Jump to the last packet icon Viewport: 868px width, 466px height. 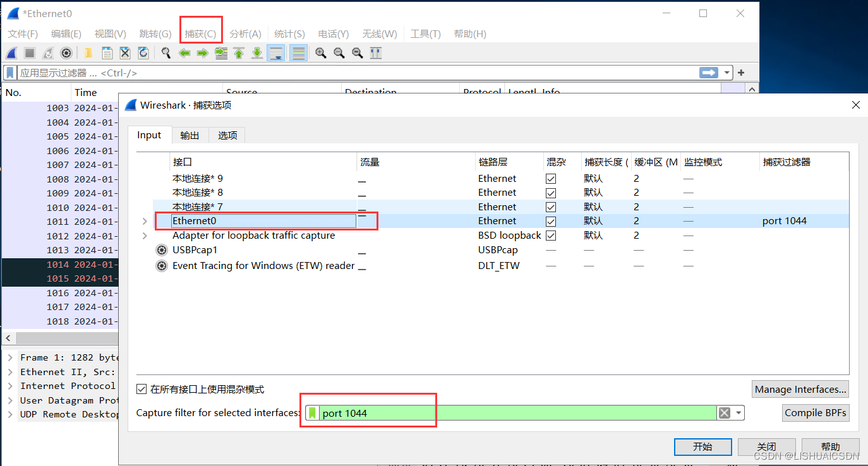point(257,53)
